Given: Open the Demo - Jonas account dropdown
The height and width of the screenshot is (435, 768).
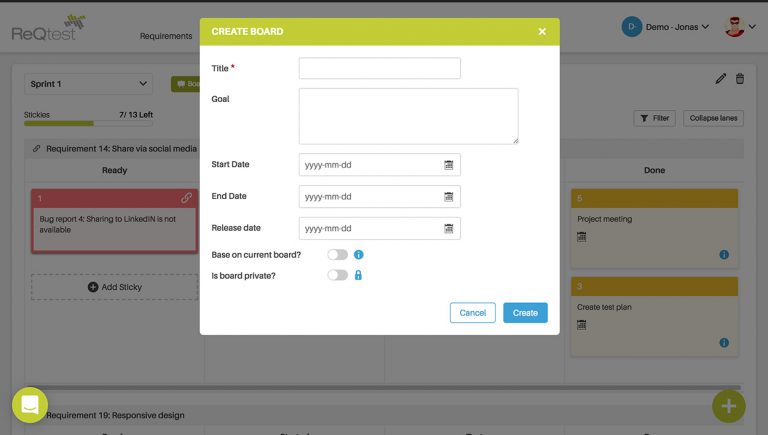Looking at the screenshot, I should (665, 26).
